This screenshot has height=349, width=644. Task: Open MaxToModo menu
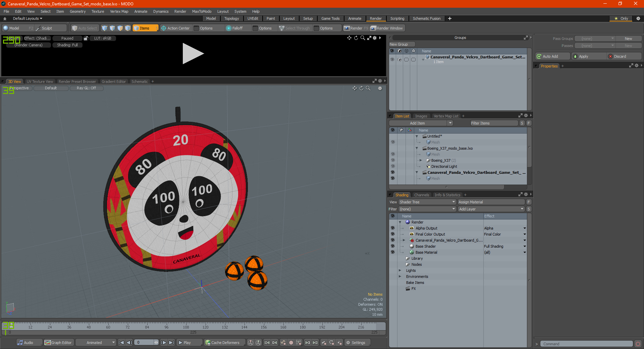(202, 11)
